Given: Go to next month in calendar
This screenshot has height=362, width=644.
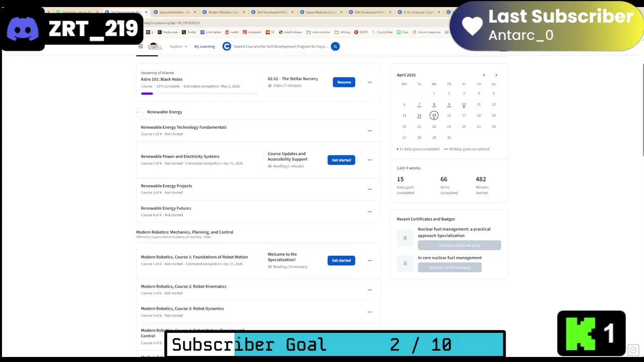Looking at the screenshot, I should click(x=496, y=75).
